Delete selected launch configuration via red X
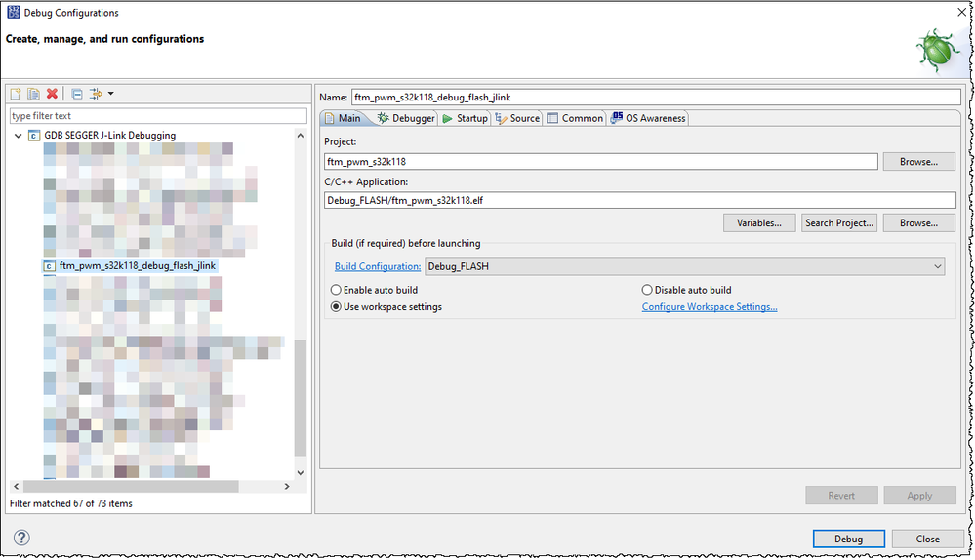 coord(53,94)
